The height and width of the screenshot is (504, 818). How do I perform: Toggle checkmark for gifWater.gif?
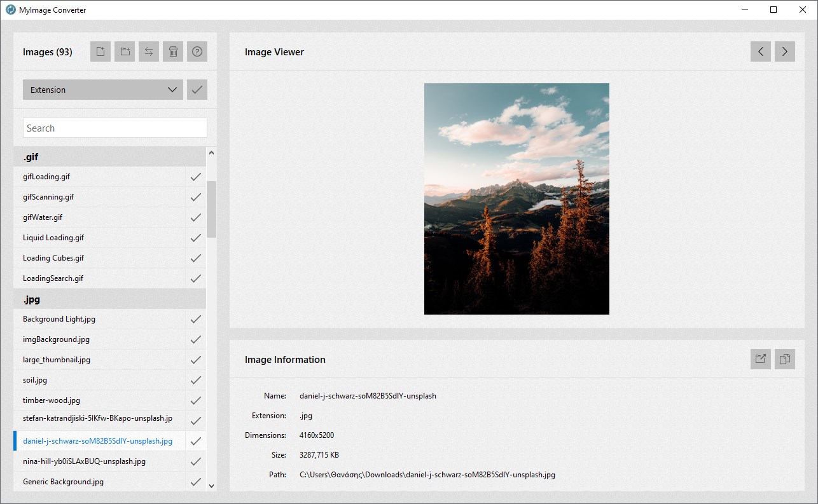click(196, 217)
